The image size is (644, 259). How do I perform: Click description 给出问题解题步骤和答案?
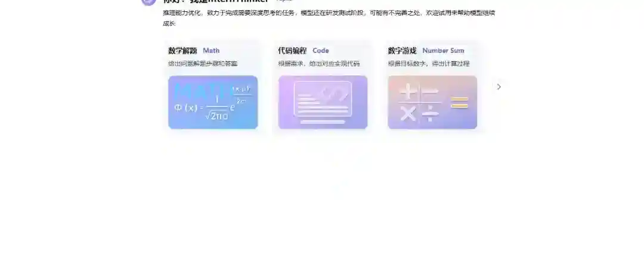coord(203,64)
